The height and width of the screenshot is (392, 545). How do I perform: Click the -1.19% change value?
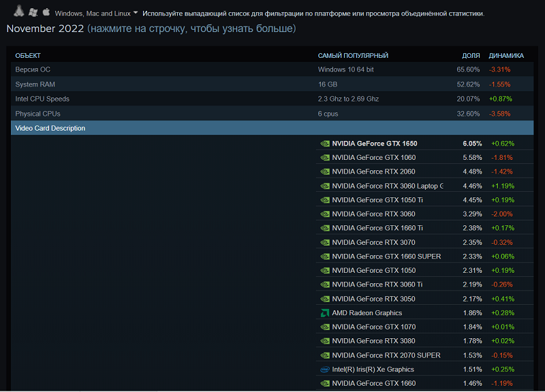tap(502, 383)
